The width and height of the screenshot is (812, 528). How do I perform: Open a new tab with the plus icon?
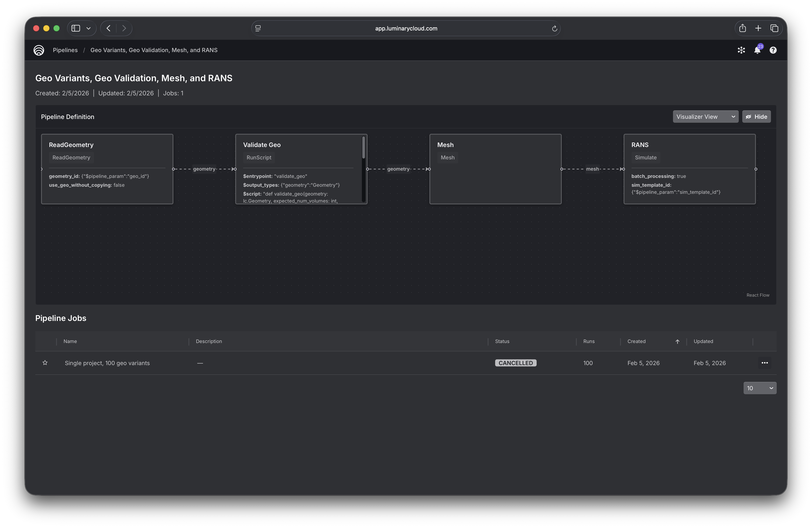[x=758, y=28]
